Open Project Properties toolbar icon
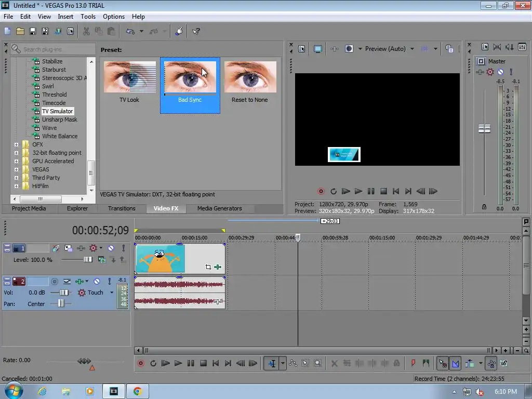 click(x=71, y=31)
